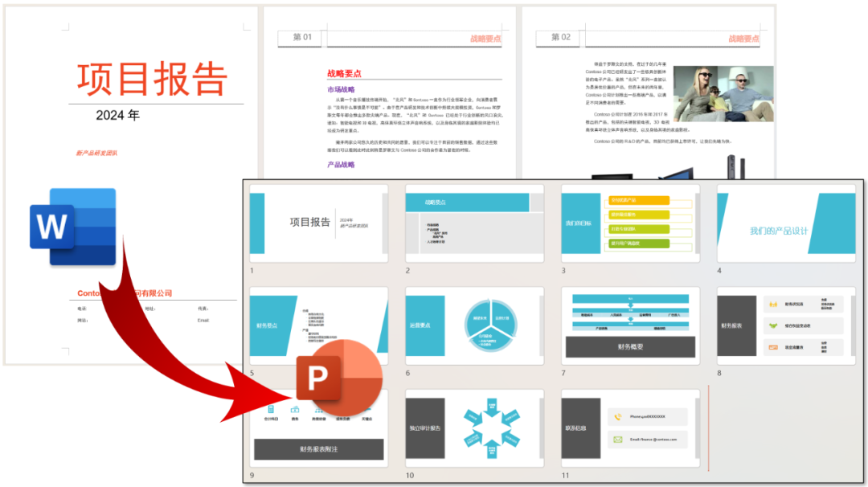Viewport: 868px width, 487px height.
Task: Select slide 2 thumbnail 战略要点
Action: pyautogui.click(x=474, y=223)
